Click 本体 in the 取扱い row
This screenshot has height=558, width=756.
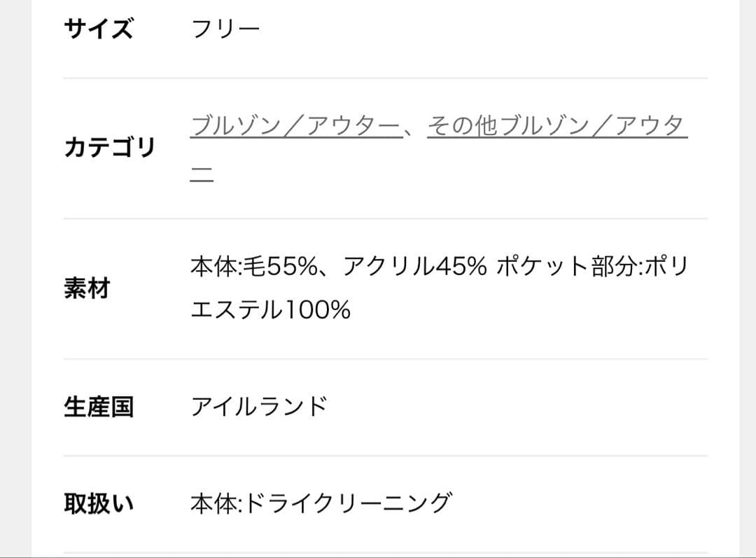tap(213, 503)
